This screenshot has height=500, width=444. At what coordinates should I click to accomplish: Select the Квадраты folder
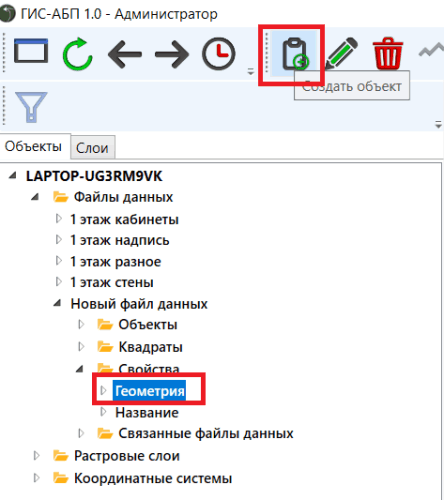150,347
